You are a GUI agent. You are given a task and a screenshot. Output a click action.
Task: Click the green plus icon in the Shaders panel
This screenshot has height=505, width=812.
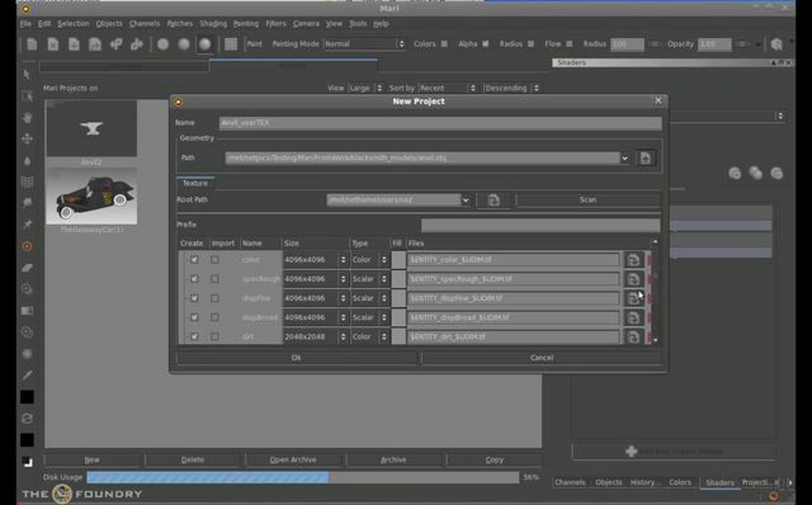[631, 451]
